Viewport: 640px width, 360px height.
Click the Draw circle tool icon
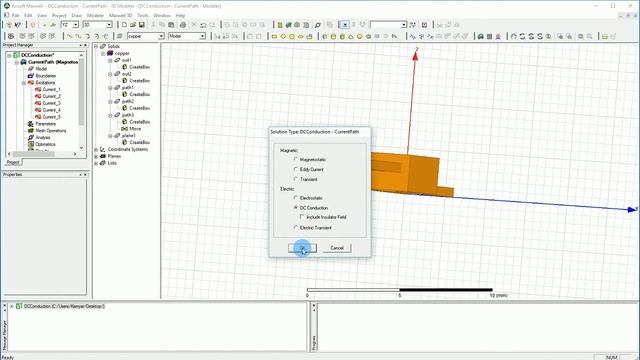pos(292,36)
